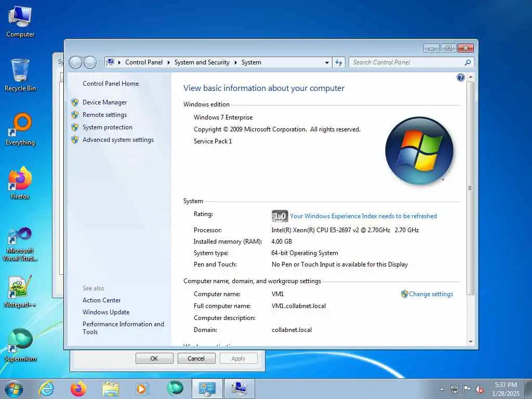Open Supermium from the taskbar
Viewport: 532px width, 399px height.
[175, 388]
